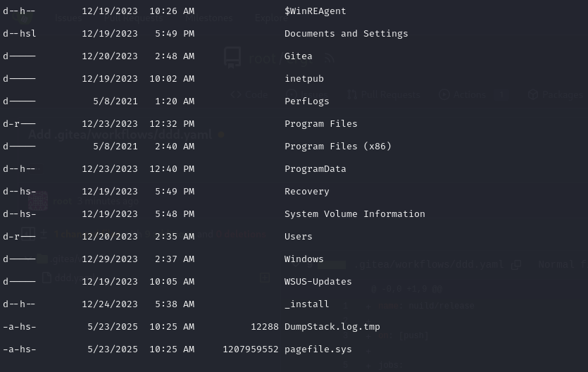
Task: Open the repository RSS feed icon
Action: [329, 57]
